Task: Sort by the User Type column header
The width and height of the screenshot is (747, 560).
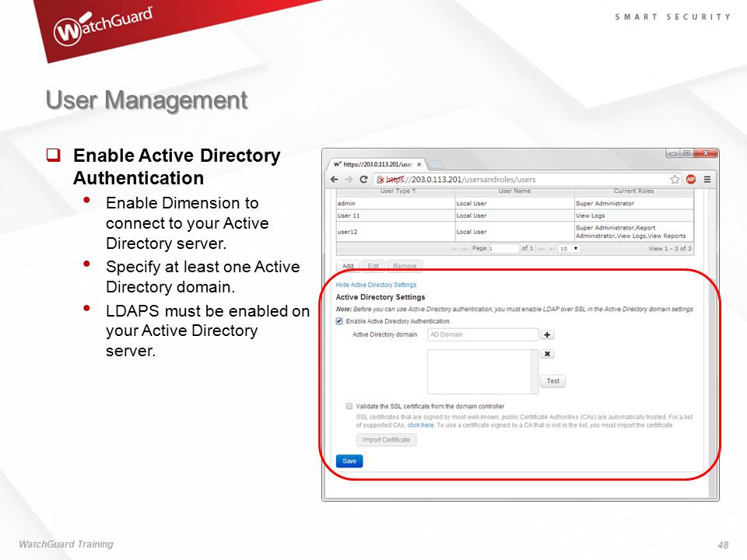Action: 396,191
